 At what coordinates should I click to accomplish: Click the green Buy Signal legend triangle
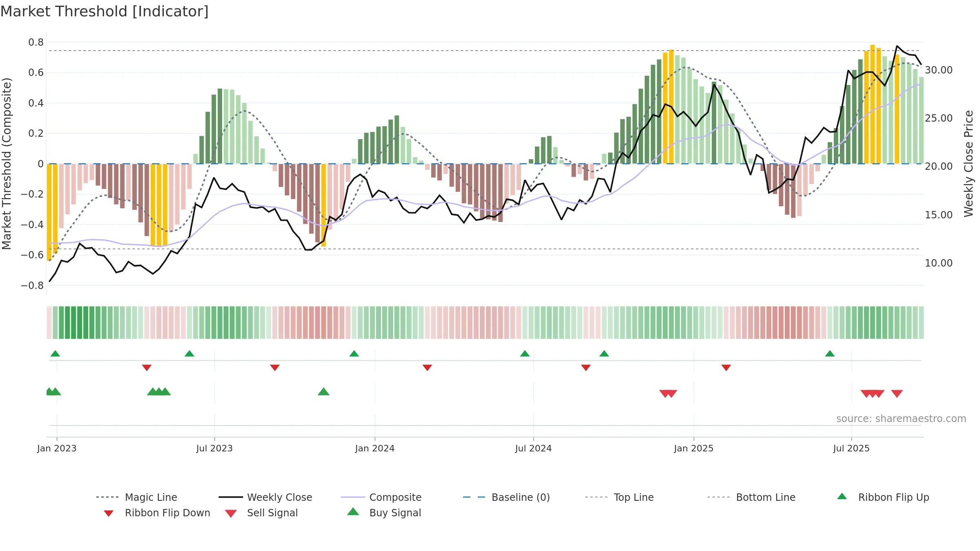click(353, 512)
